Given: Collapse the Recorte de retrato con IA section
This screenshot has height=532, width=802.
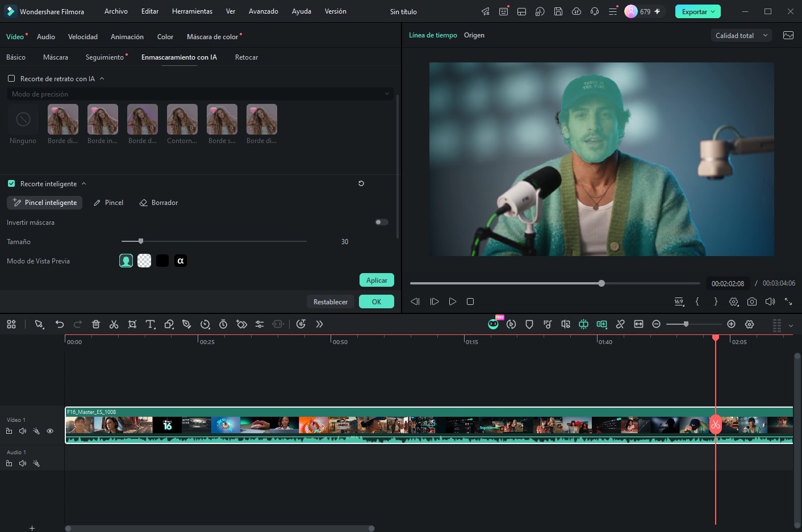Looking at the screenshot, I should 102,78.
